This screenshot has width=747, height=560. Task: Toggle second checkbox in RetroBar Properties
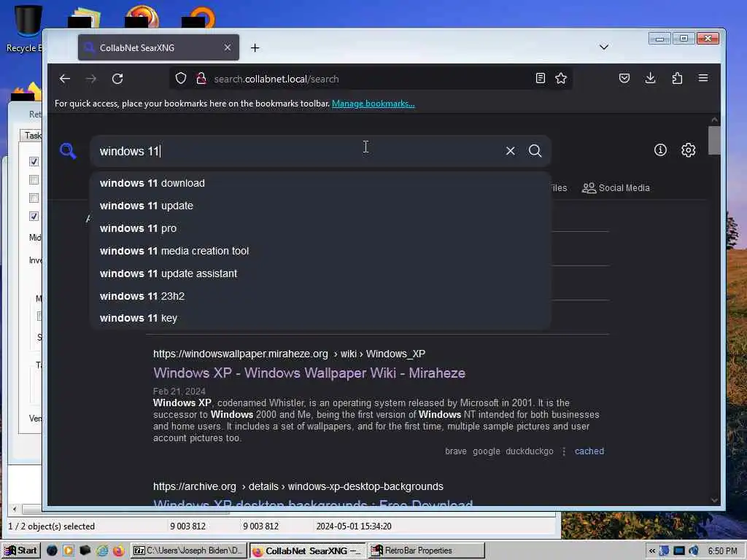point(34,179)
